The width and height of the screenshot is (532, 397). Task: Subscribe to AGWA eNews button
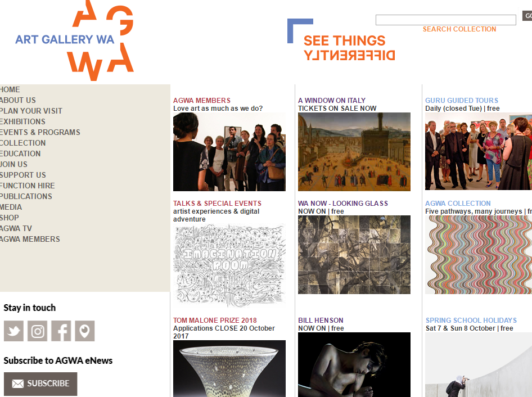(x=40, y=384)
